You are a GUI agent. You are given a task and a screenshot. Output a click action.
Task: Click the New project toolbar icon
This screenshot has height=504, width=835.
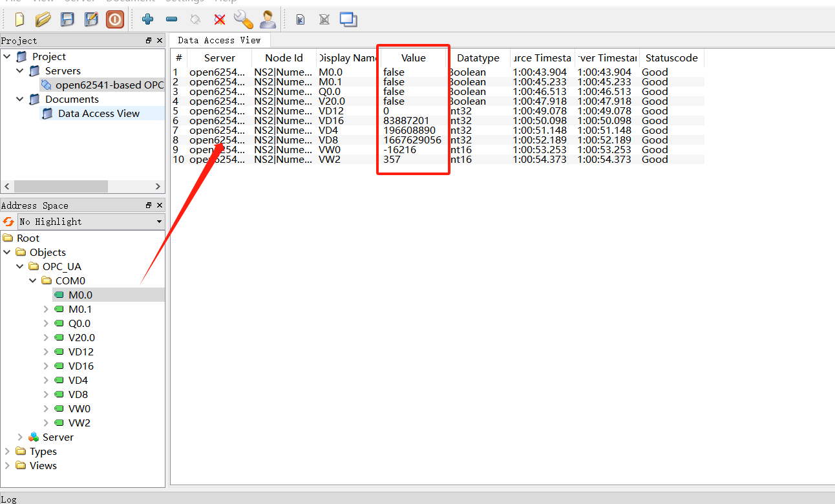(19, 20)
